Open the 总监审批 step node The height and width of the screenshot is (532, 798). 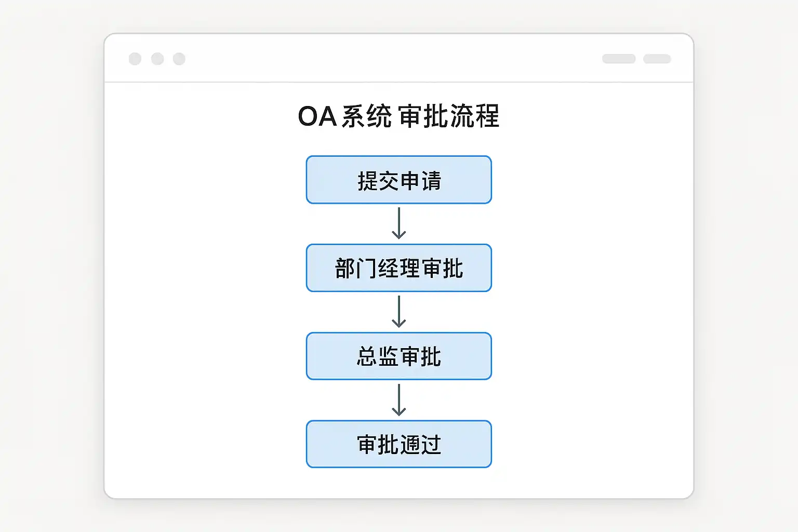click(x=399, y=356)
